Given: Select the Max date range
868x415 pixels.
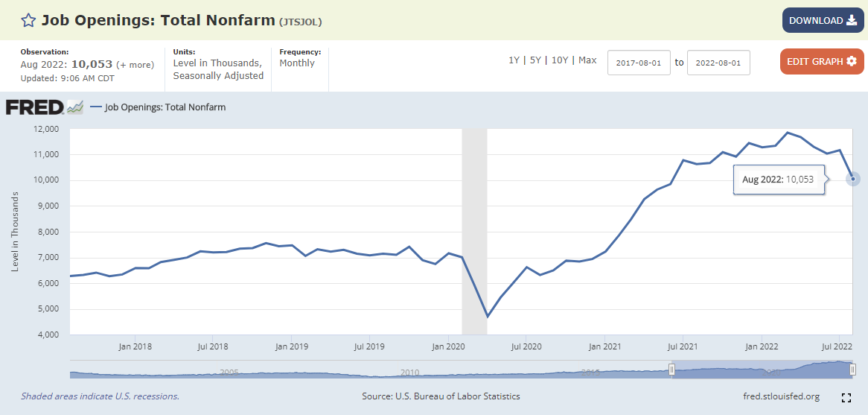Looking at the screenshot, I should [587, 60].
